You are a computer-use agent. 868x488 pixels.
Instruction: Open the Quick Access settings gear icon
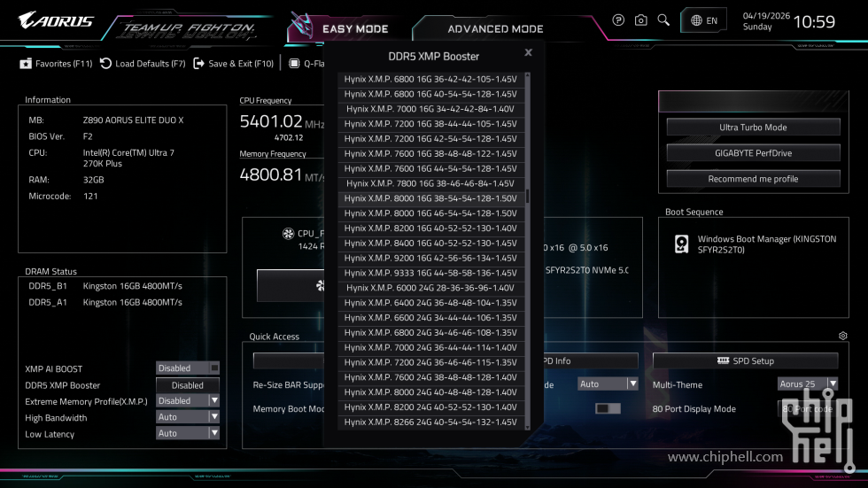tap(842, 336)
